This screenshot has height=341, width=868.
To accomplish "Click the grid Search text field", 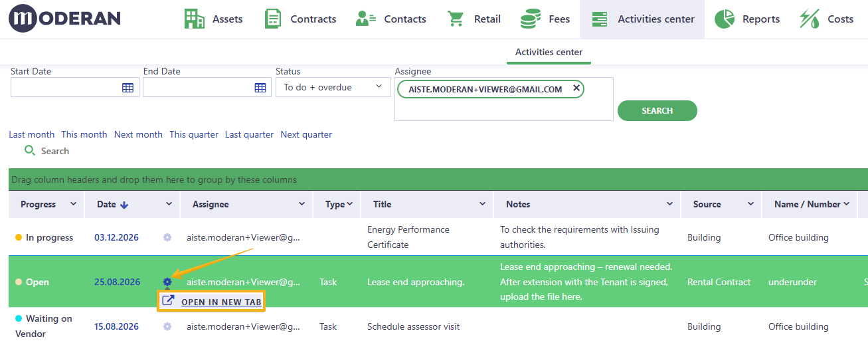I will [55, 151].
